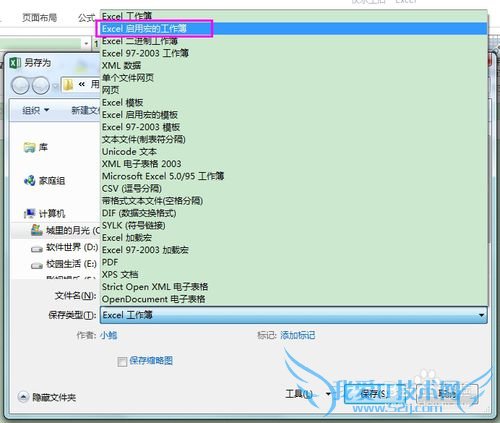The height and width of the screenshot is (423, 500).
Task: Choose Excel 启用宏的工作簿 format
Action: [294, 28]
